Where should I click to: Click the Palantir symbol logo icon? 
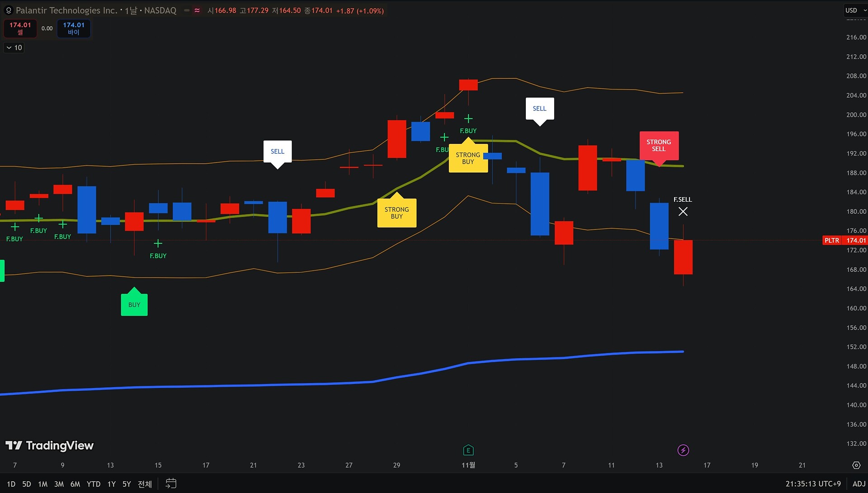pos(8,10)
